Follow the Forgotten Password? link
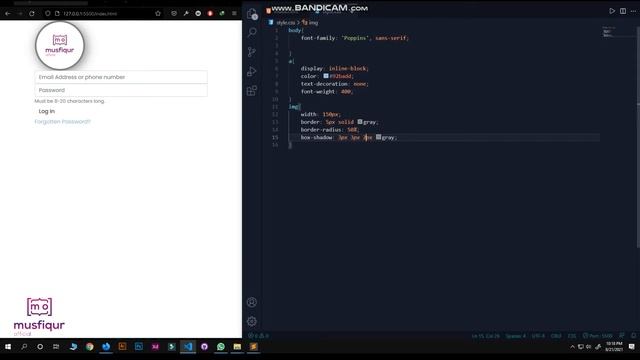640x360 pixels. click(x=62, y=122)
